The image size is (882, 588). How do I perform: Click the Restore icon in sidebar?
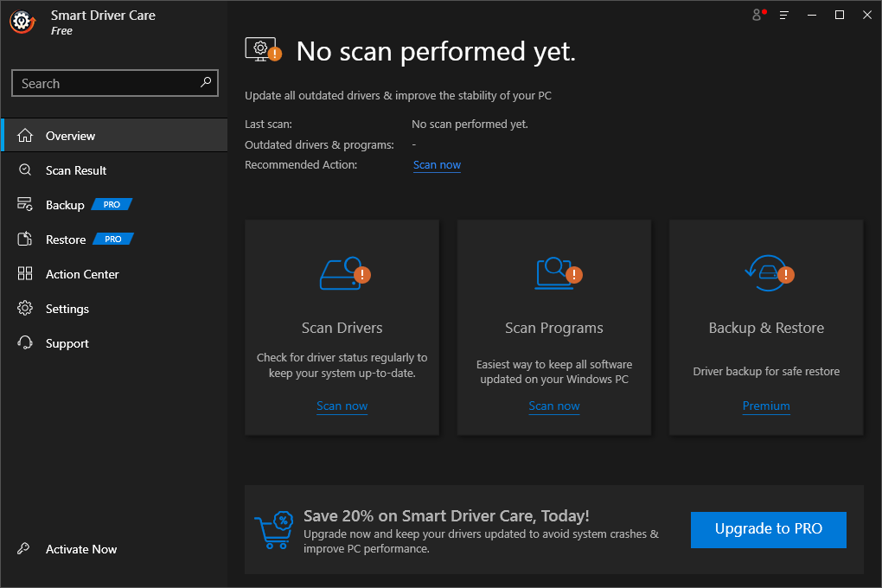[25, 240]
